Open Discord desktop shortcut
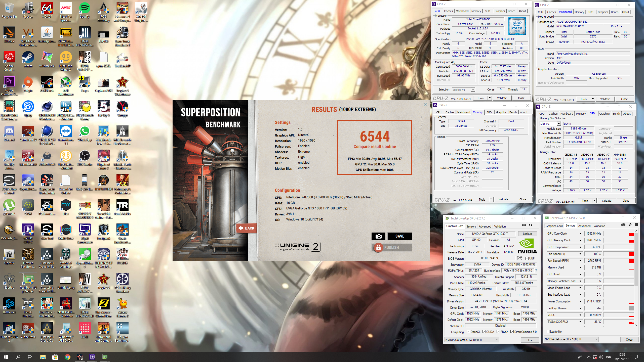Image resolution: width=644 pixels, height=362 pixels. (x=9, y=133)
